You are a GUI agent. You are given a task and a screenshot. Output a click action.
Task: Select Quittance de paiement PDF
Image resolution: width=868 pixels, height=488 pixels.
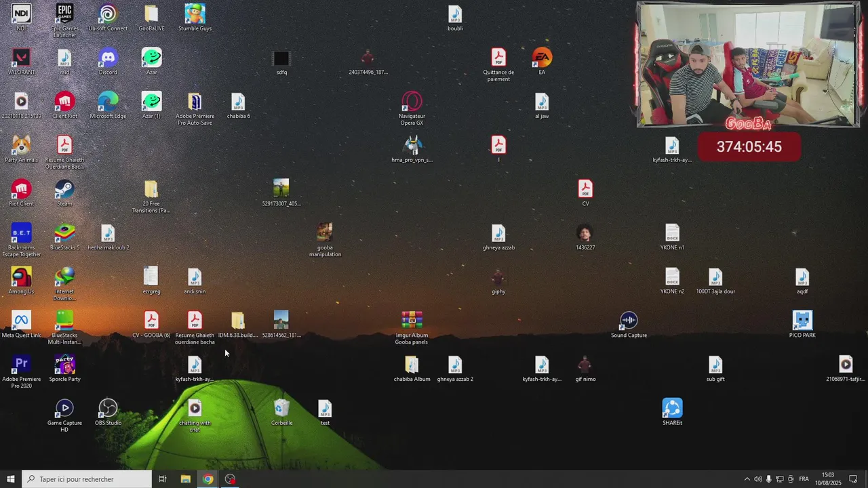click(498, 58)
